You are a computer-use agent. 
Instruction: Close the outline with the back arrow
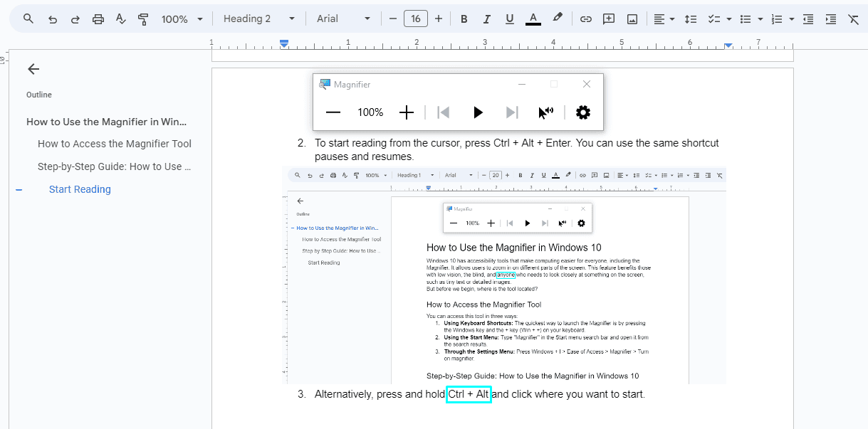[x=33, y=69]
